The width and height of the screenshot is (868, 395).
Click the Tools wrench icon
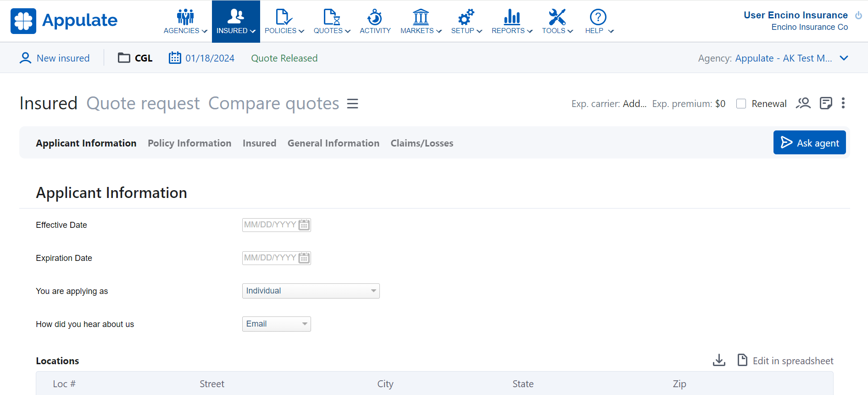coord(557,17)
